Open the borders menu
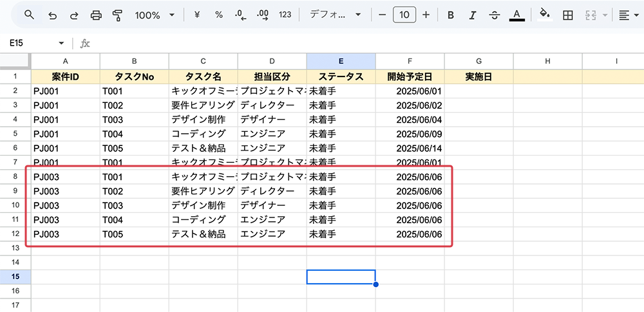This screenshot has height=312, width=644. point(567,15)
